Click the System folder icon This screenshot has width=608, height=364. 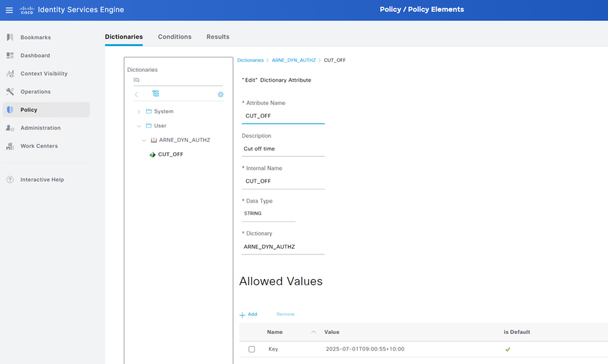tap(149, 111)
